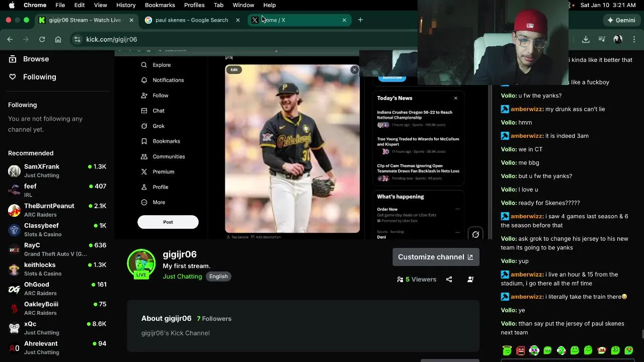Open the Bookmarks menu

point(160,5)
